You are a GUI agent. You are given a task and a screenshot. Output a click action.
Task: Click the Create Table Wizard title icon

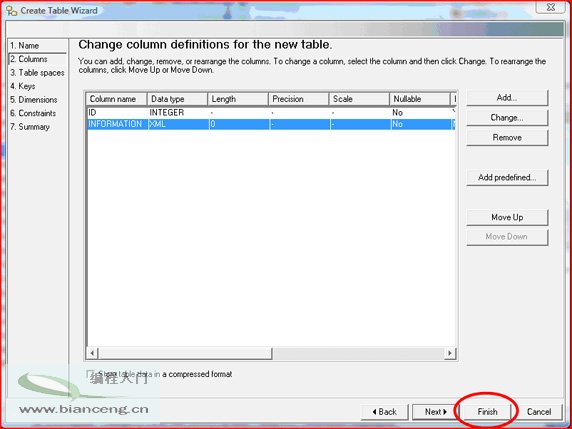[12, 11]
